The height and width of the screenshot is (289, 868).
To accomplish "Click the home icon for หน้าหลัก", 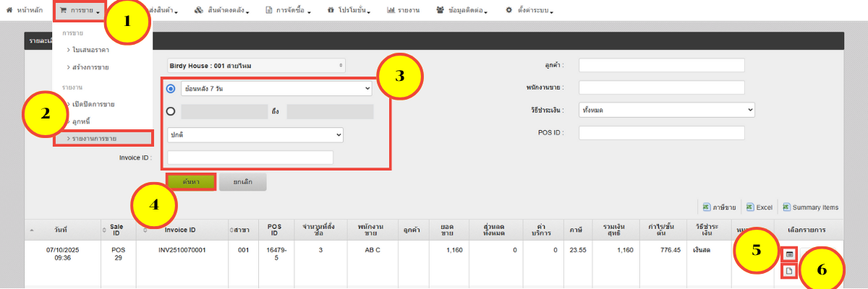I will [9, 11].
